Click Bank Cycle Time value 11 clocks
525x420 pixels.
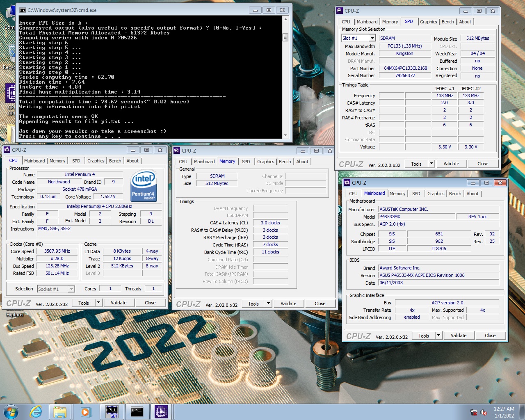[x=271, y=252]
